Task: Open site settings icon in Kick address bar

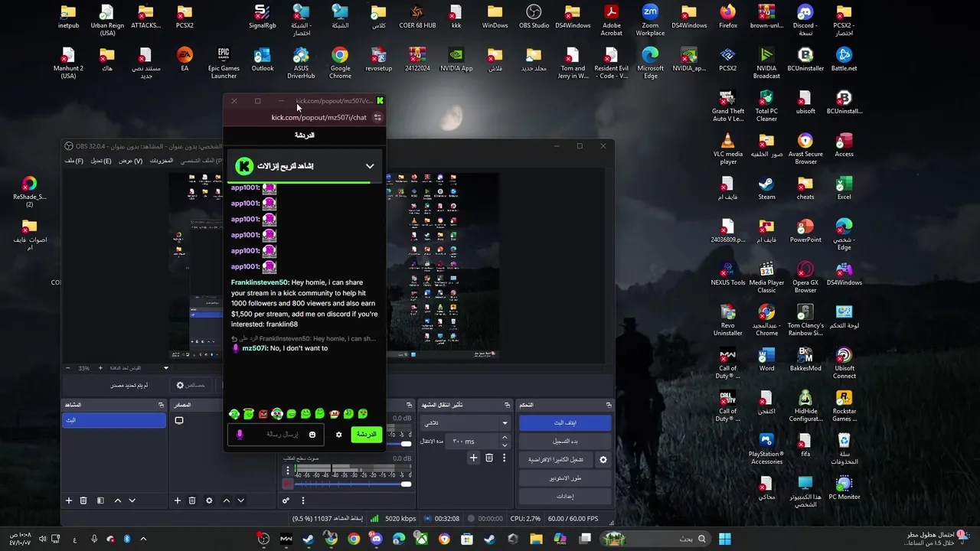Action: (x=377, y=117)
